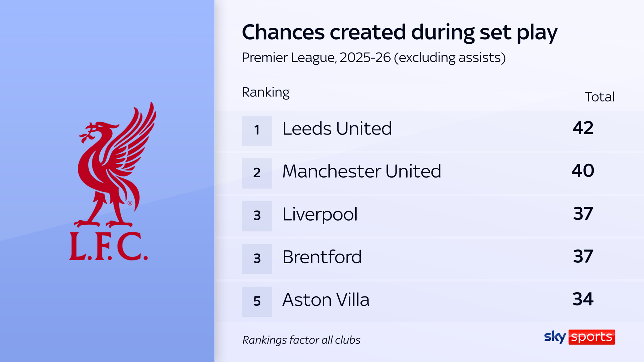Click the 'Rankings factor all clubs' footnote

point(301,340)
